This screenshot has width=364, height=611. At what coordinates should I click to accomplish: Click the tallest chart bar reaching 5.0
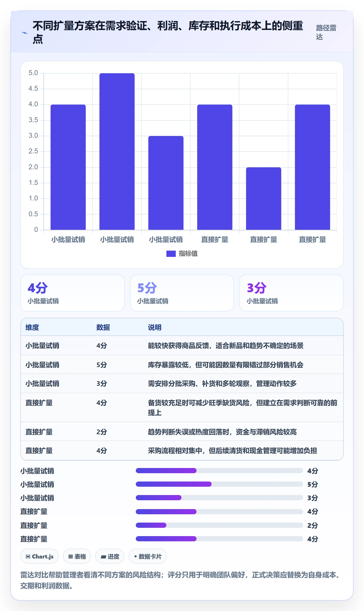[117, 152]
